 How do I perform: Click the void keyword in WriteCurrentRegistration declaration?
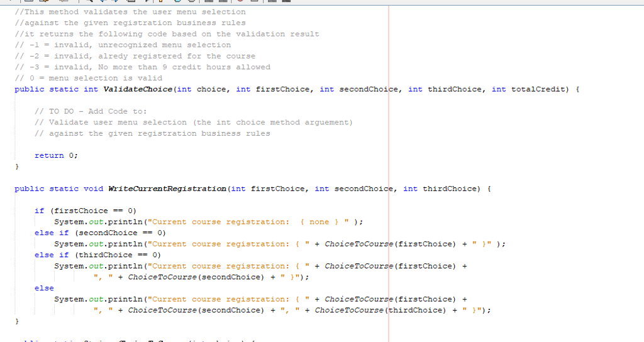[93, 189]
